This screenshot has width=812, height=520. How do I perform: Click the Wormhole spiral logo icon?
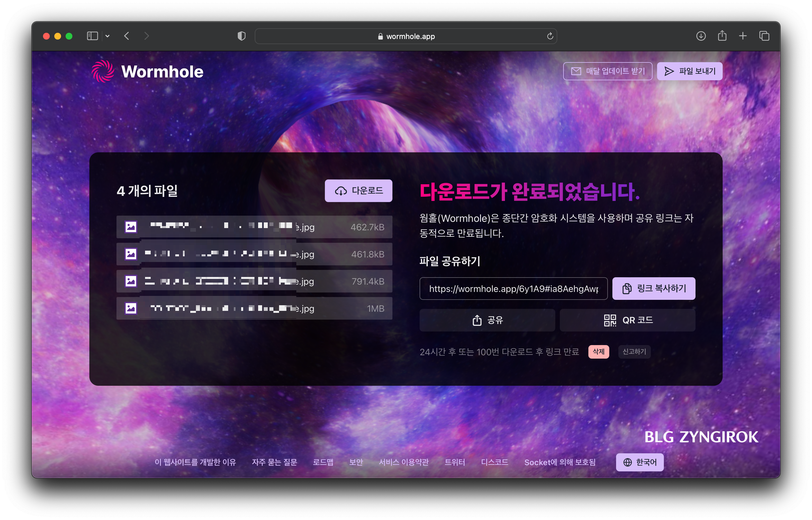103,71
